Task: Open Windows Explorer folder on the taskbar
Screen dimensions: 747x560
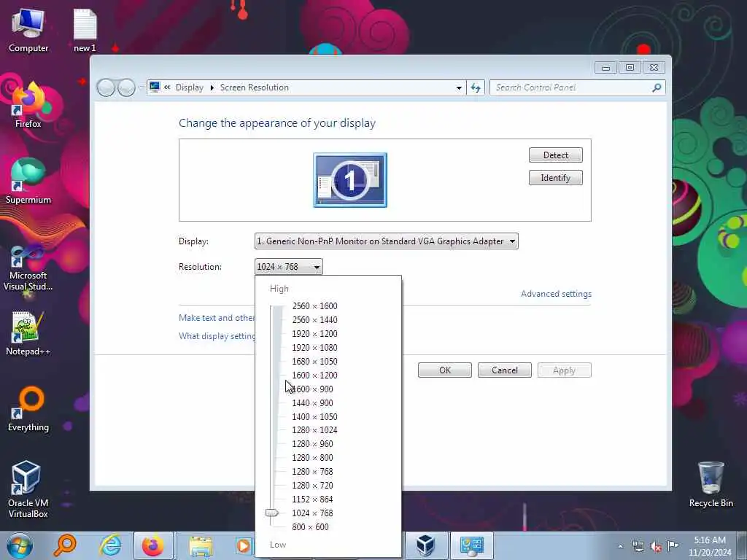Action: pos(201,545)
